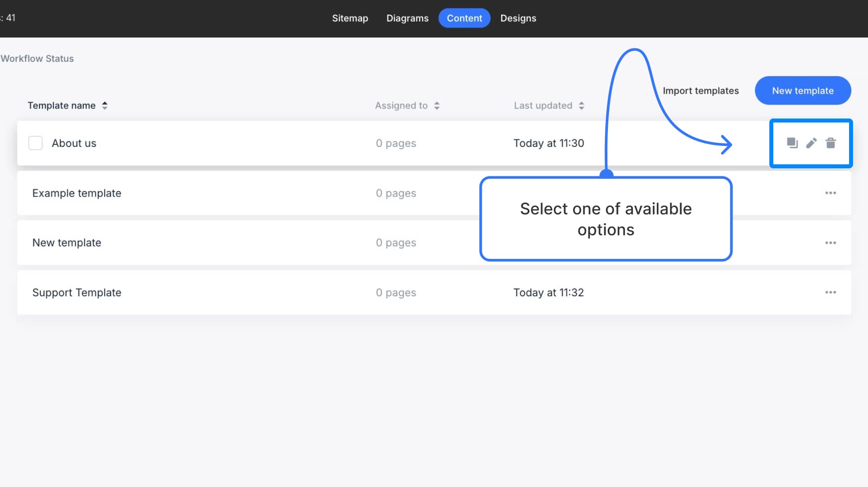The image size is (868, 487).
Task: Tick the About us checkbox
Action: click(x=35, y=143)
